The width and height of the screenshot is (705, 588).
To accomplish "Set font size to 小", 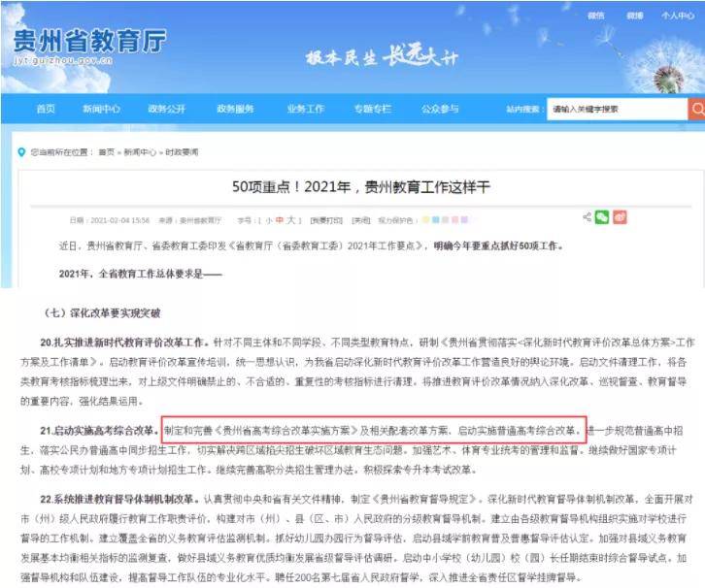I will pyautogui.click(x=269, y=220).
